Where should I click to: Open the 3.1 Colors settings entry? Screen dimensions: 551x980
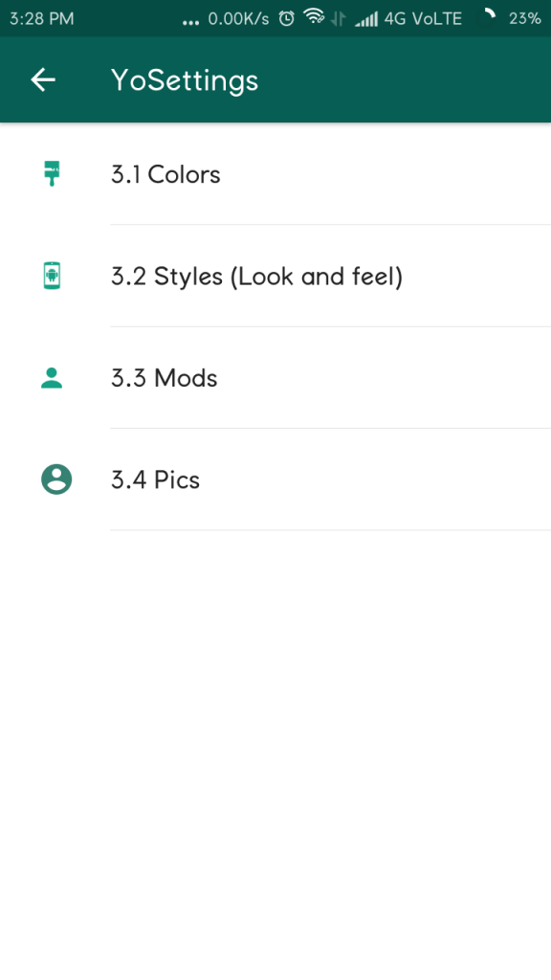[275, 174]
